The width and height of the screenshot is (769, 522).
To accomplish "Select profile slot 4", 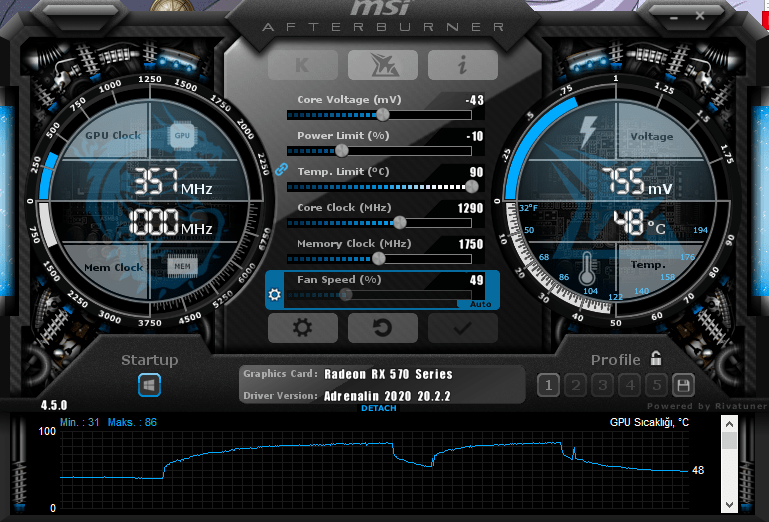I will coord(630,386).
